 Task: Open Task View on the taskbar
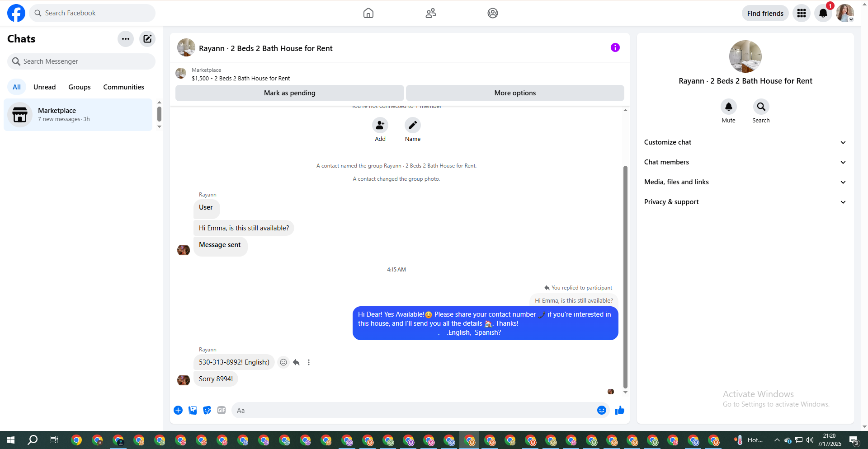54,440
